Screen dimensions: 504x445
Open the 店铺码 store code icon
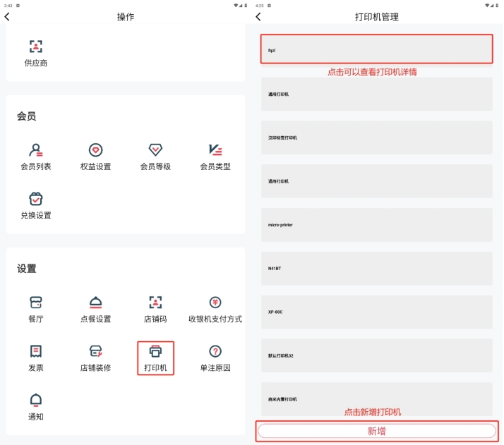click(155, 303)
